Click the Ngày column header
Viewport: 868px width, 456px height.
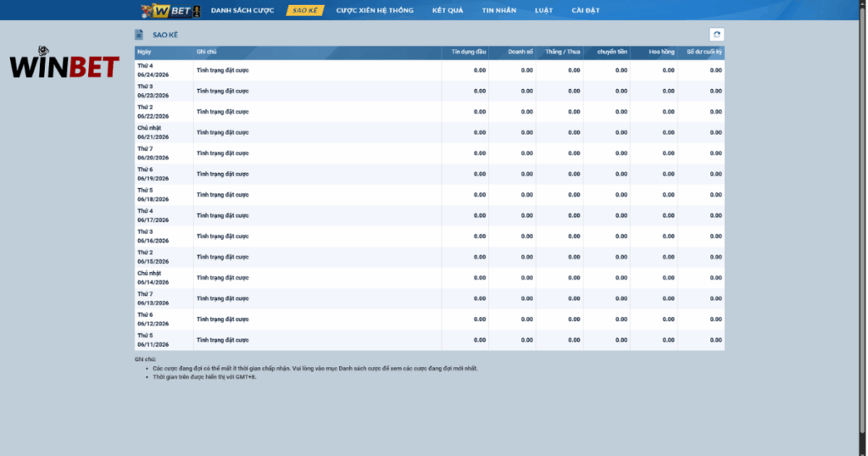click(164, 52)
